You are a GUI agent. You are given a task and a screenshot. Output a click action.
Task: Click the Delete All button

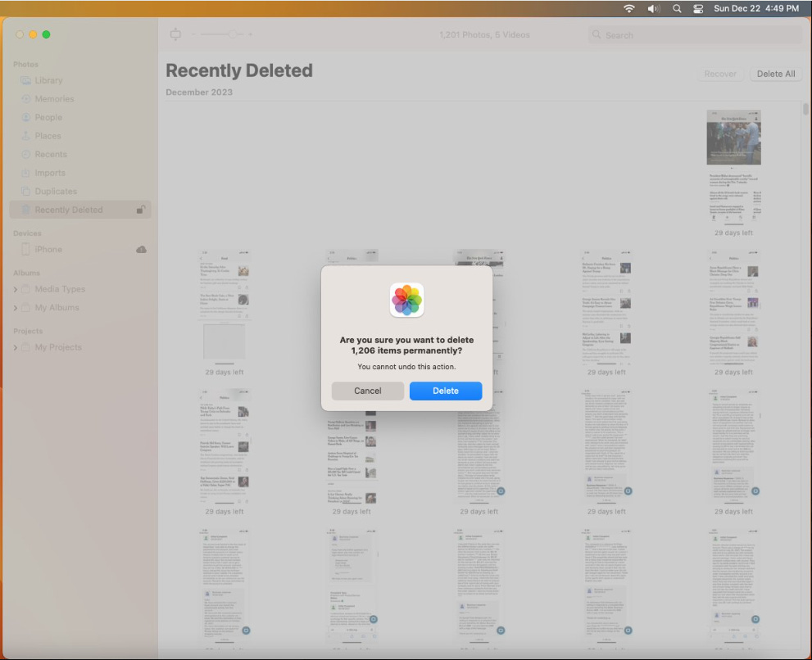pyautogui.click(x=776, y=74)
